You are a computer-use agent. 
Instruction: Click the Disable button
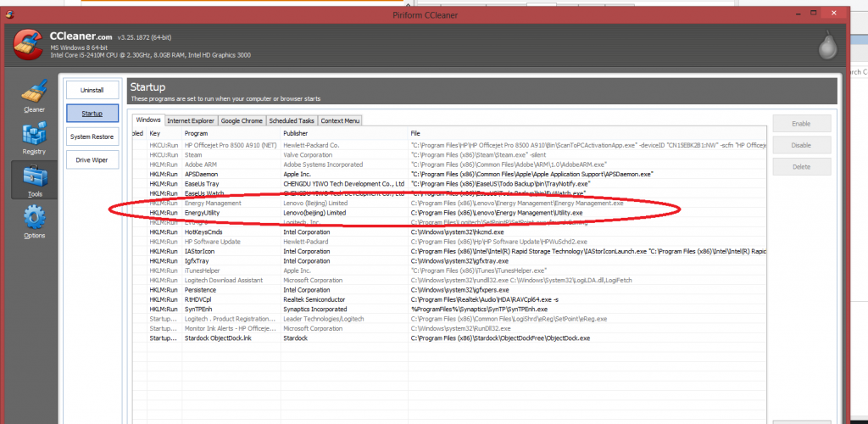[802, 145]
